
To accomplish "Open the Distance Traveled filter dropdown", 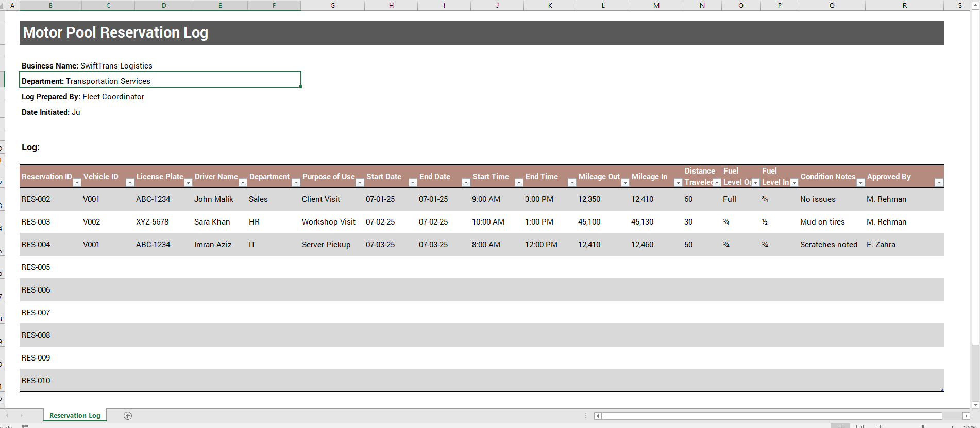I will point(717,183).
